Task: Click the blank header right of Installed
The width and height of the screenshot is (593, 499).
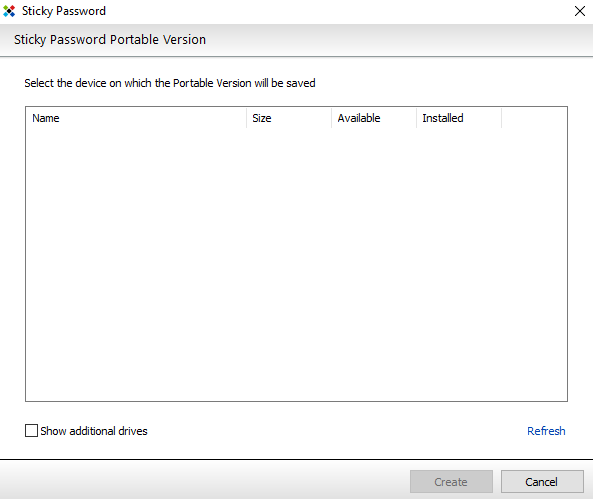Action: (x=534, y=118)
